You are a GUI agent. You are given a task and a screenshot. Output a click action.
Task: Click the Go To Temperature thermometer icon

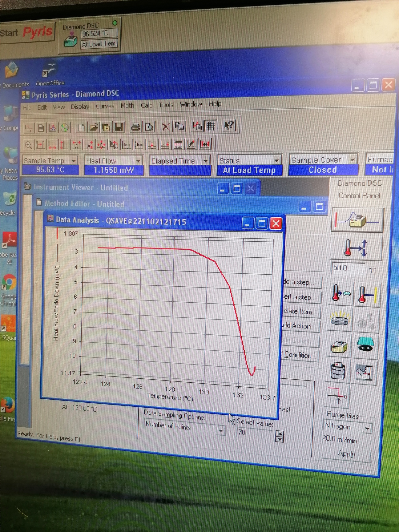(x=356, y=248)
